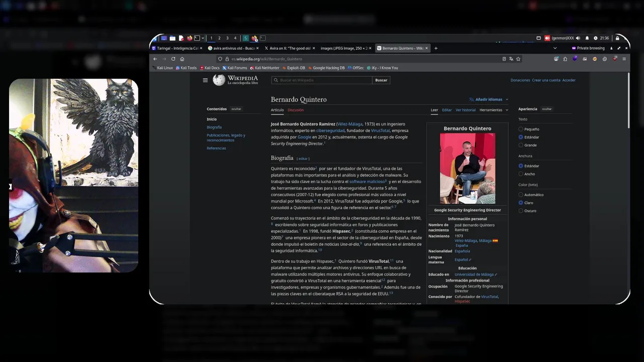Image resolution: width=644 pixels, height=362 pixels.
Task: Open a new tab with the plus button
Action: click(436, 48)
